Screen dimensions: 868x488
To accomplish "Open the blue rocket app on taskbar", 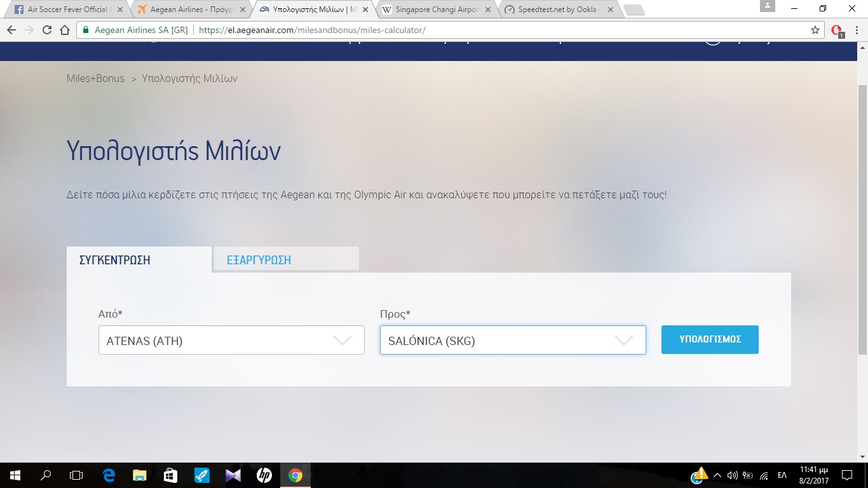I will (201, 475).
